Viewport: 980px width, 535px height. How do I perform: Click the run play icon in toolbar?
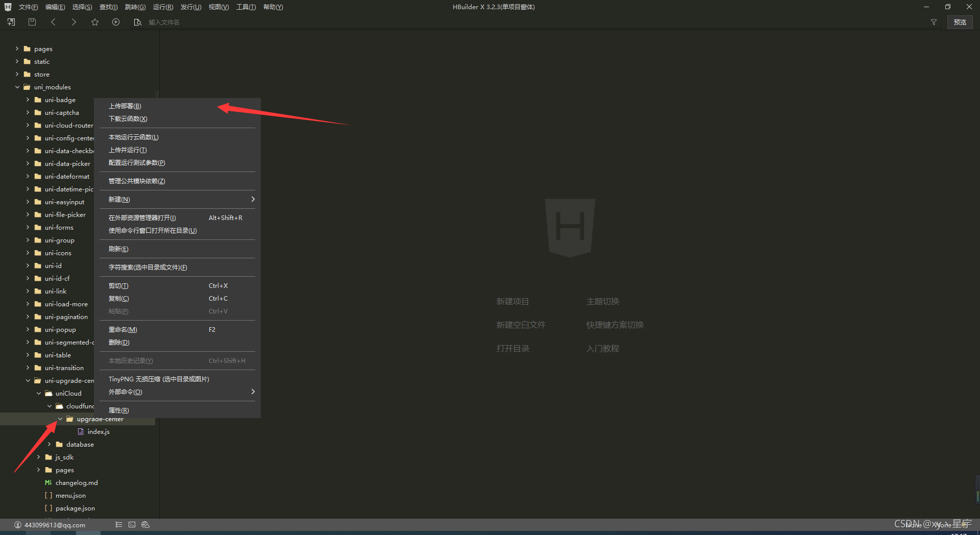tap(116, 22)
